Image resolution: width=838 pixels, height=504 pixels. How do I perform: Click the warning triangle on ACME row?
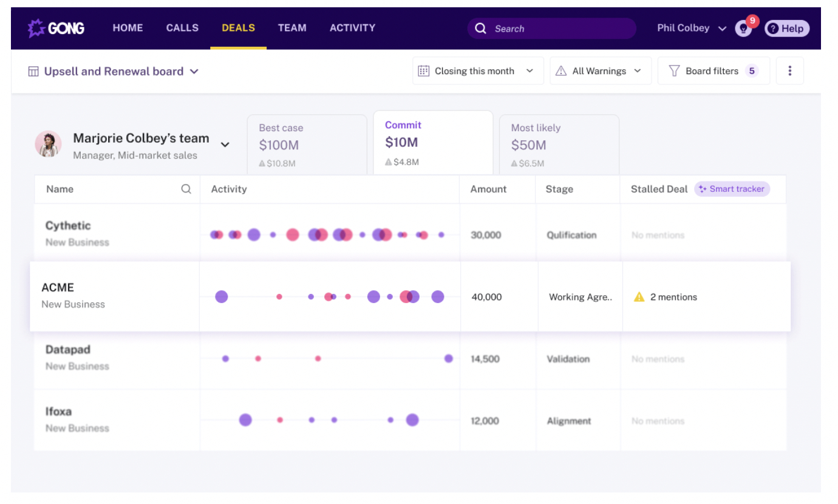click(639, 297)
